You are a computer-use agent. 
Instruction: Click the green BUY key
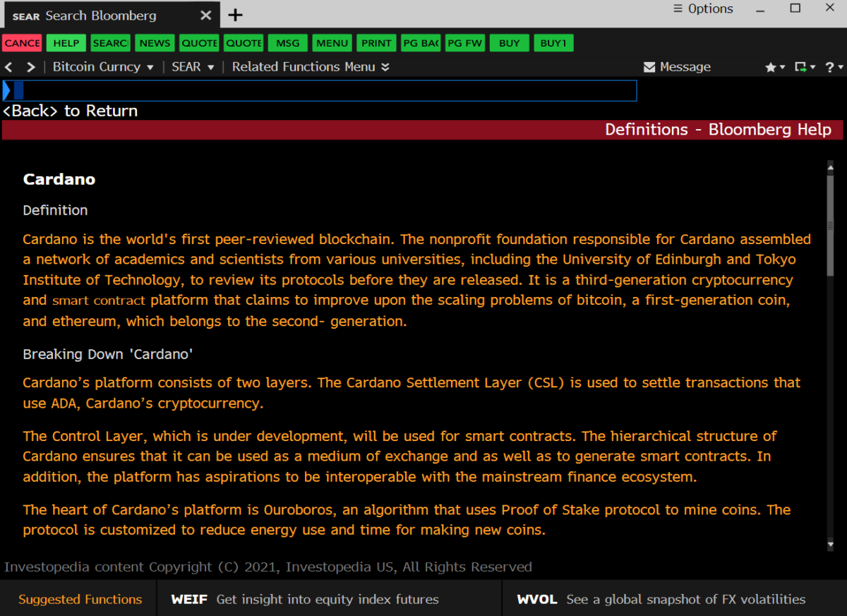(x=509, y=43)
